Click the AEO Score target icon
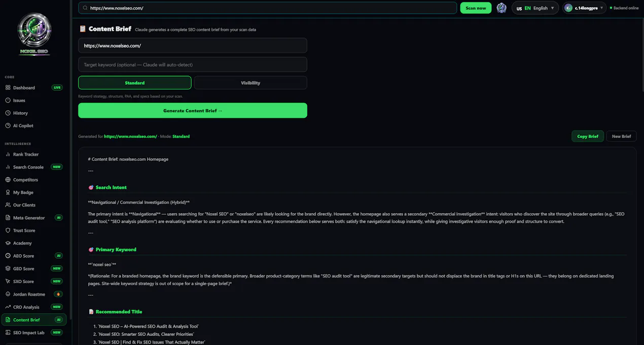This screenshot has height=345, width=644. pyautogui.click(x=8, y=256)
